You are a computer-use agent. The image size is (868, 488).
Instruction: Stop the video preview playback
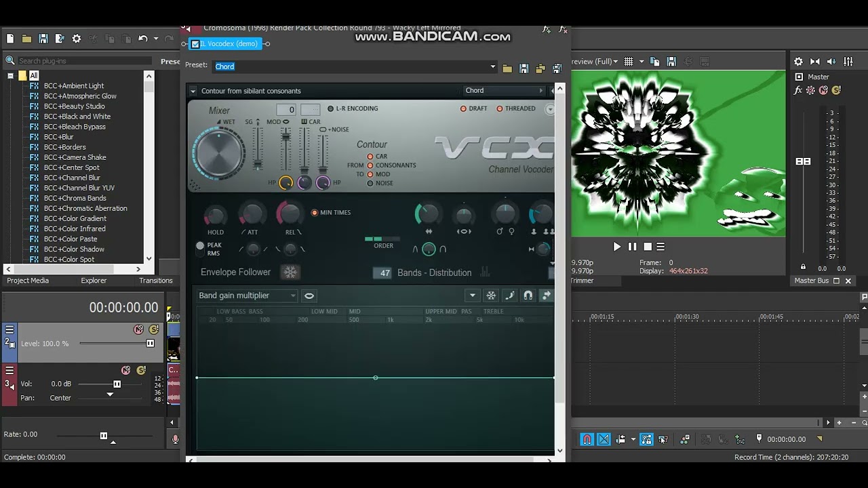[x=648, y=247]
